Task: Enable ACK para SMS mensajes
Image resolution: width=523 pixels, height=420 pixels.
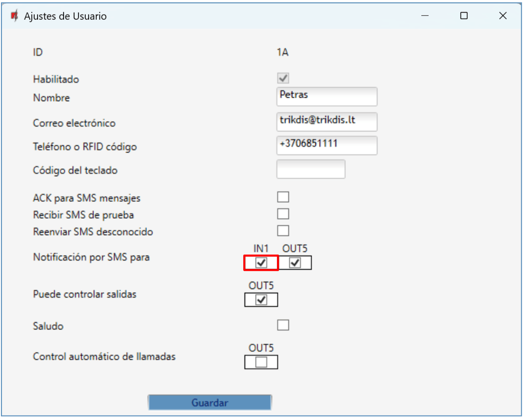Action: pyautogui.click(x=283, y=197)
